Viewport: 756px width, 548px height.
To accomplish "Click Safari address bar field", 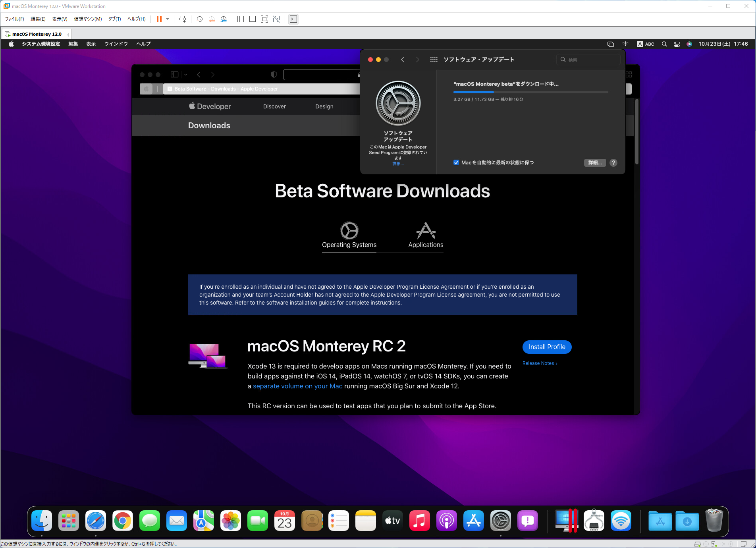I will coord(322,75).
